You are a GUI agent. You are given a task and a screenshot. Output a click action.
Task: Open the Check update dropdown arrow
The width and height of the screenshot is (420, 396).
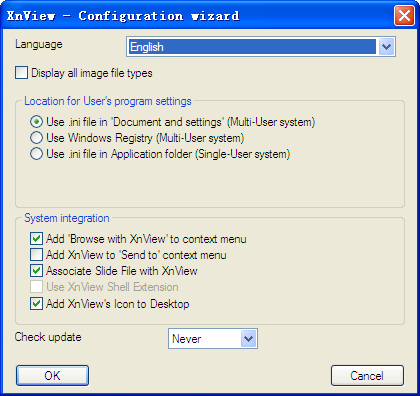[248, 339]
